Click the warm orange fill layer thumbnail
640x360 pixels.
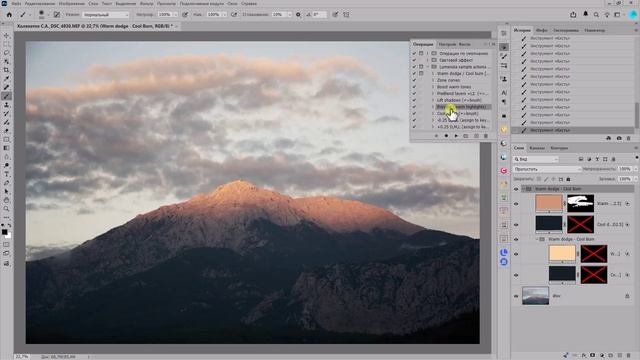tap(549, 203)
